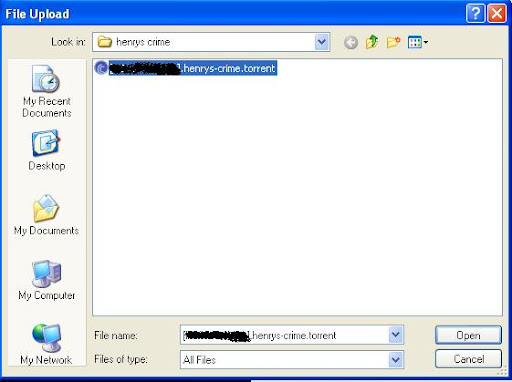Click the Back navigation arrow

pos(351,42)
